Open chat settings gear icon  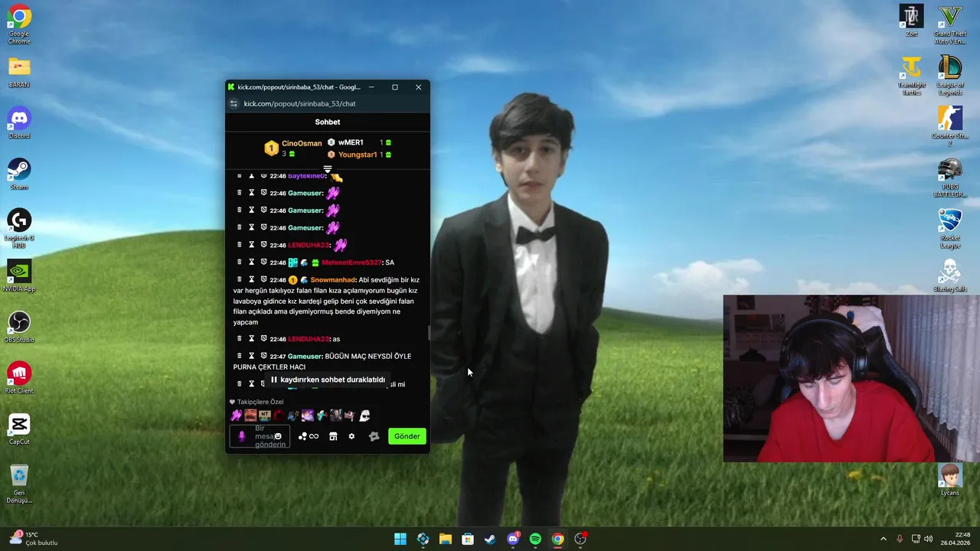click(351, 436)
